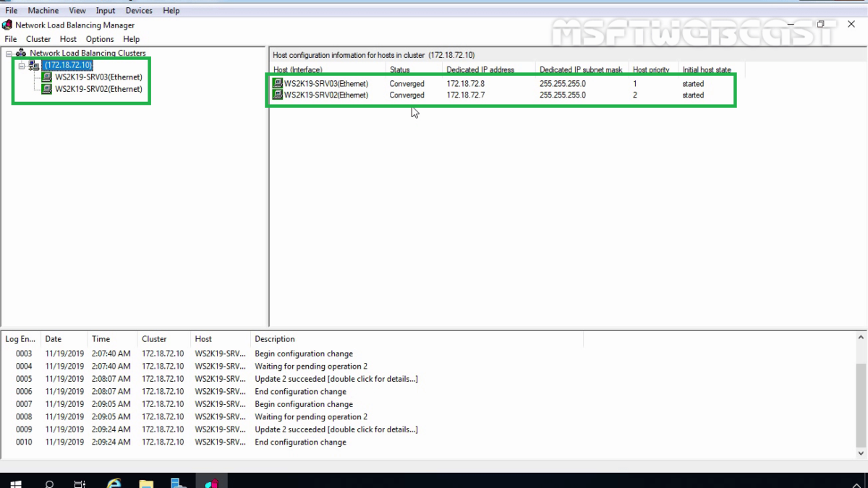This screenshot has height=488, width=868.
Task: Open the VM window File menu
Action: point(12,11)
